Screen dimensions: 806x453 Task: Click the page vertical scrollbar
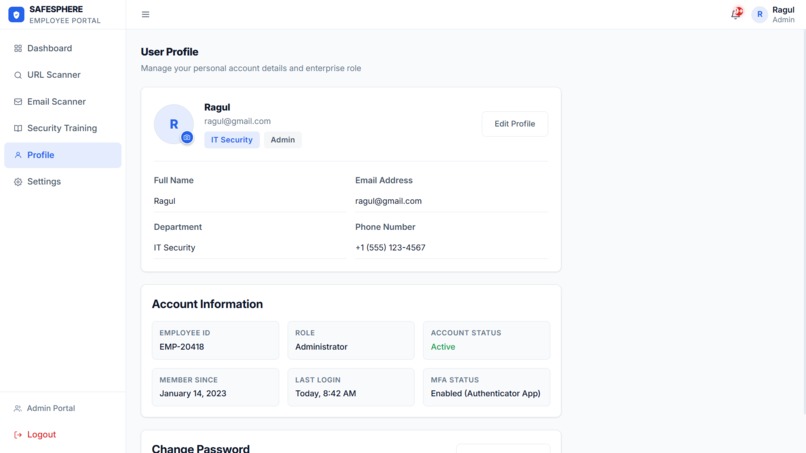click(x=804, y=221)
